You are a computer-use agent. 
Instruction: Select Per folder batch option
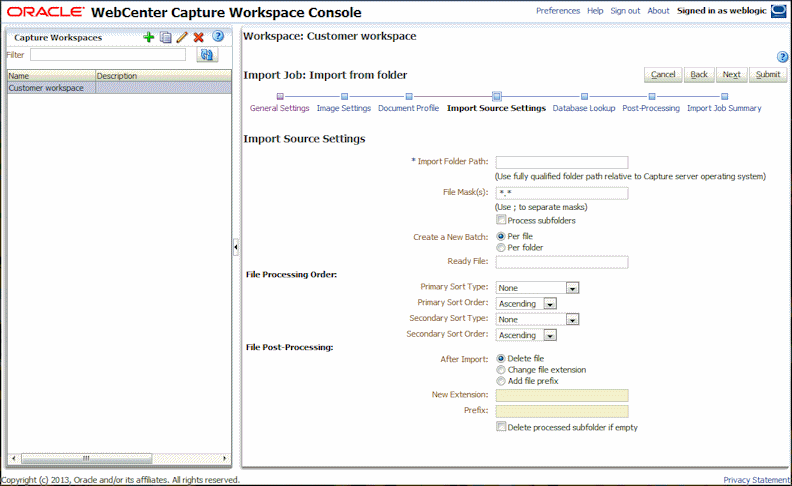pos(501,248)
